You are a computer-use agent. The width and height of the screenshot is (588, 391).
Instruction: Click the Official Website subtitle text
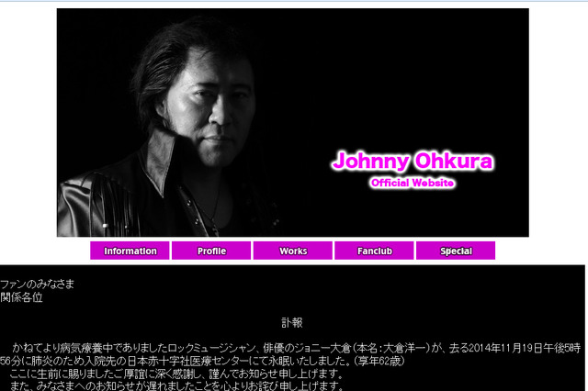[413, 184]
